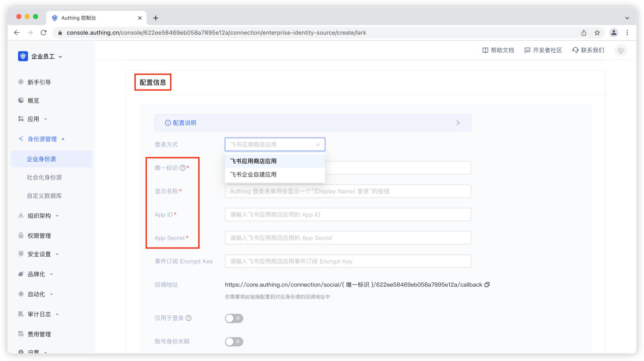The height and width of the screenshot is (361, 644).
Task: Open a new browser tab
Action: coord(156,18)
